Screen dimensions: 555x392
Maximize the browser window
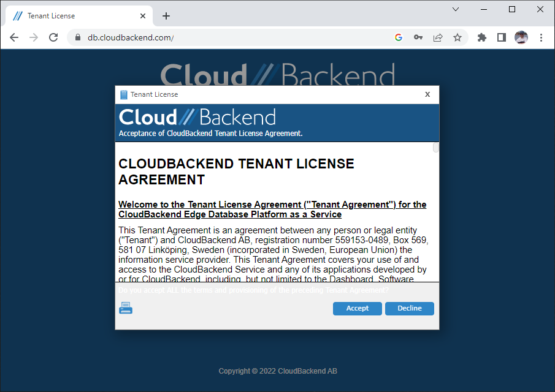click(x=512, y=9)
